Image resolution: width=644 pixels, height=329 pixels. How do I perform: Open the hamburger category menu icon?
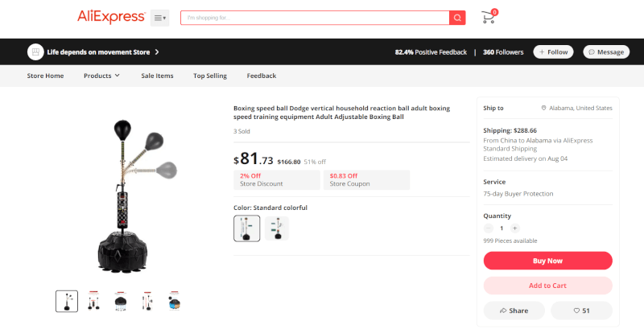click(159, 18)
